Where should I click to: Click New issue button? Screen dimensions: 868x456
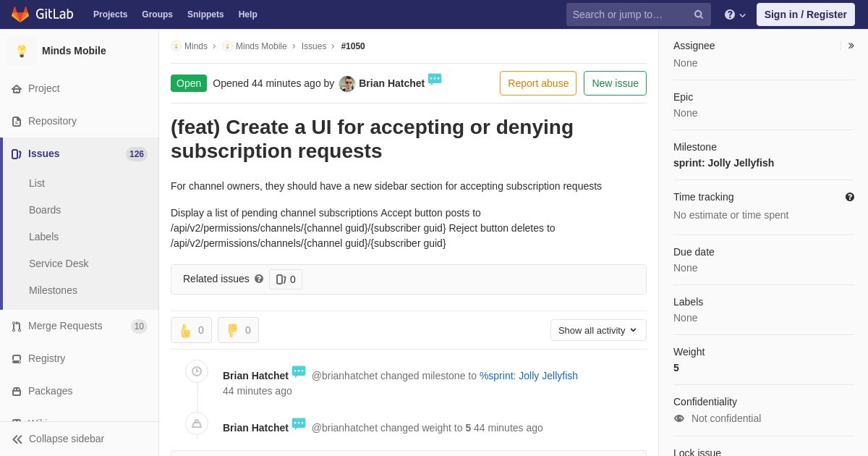pyautogui.click(x=615, y=83)
